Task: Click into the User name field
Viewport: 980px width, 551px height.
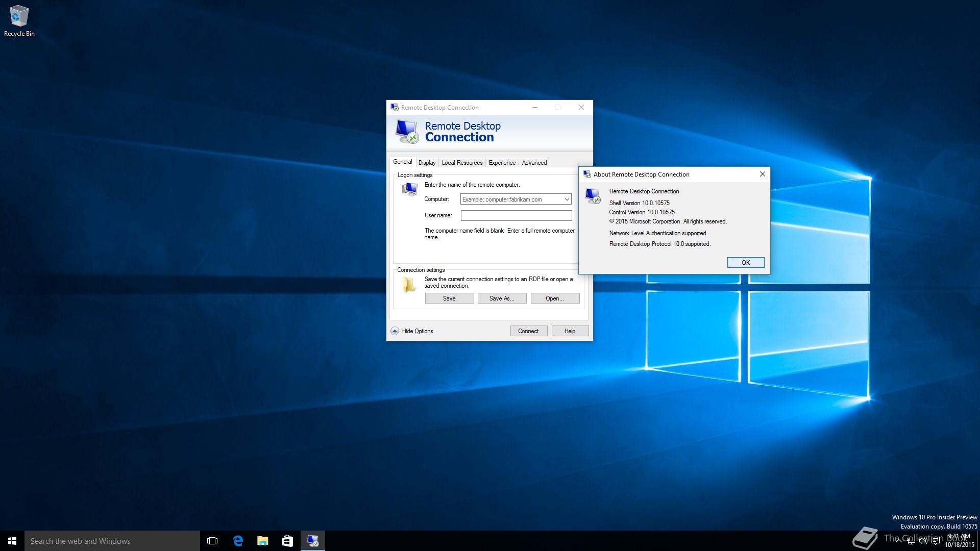Action: coord(516,215)
